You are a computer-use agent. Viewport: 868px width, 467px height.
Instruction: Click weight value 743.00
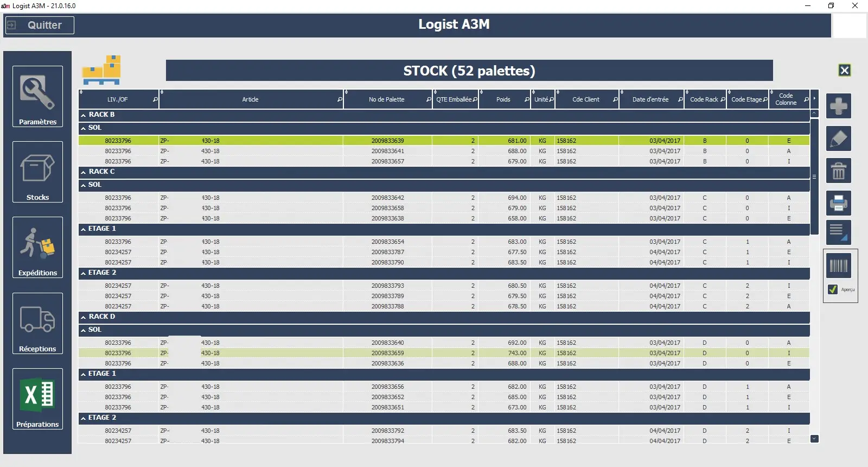[x=517, y=353]
